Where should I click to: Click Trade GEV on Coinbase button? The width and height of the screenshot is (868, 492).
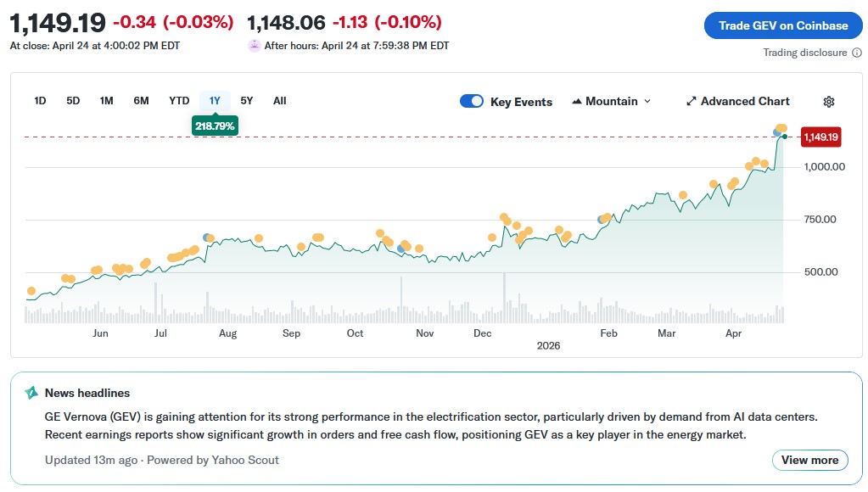[x=783, y=25]
